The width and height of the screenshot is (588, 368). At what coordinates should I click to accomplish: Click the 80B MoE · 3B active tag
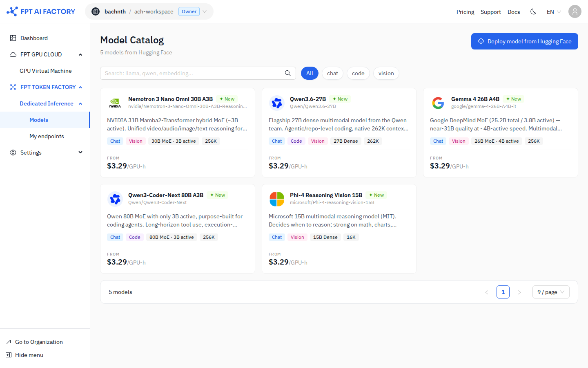pos(171,237)
